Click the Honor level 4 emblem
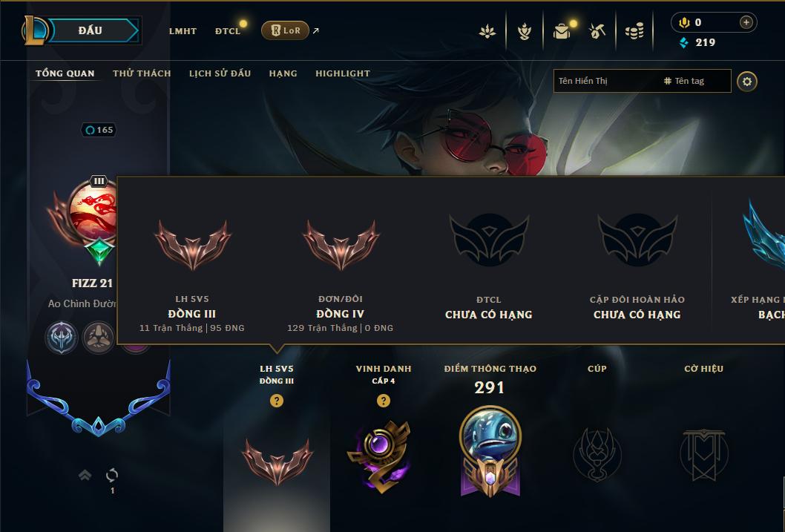 point(379,456)
